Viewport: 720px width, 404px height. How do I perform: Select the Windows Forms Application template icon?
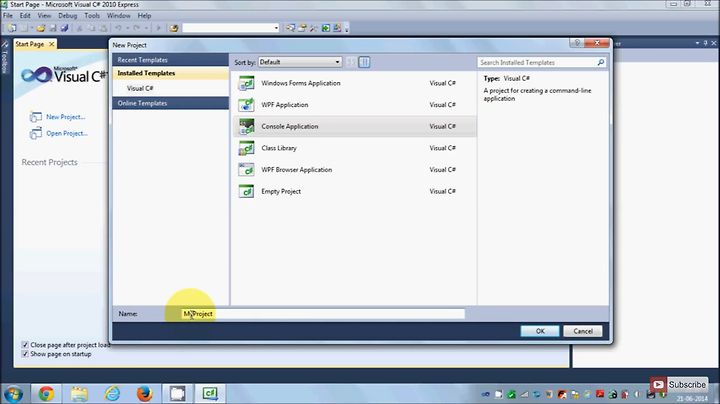[x=247, y=84]
